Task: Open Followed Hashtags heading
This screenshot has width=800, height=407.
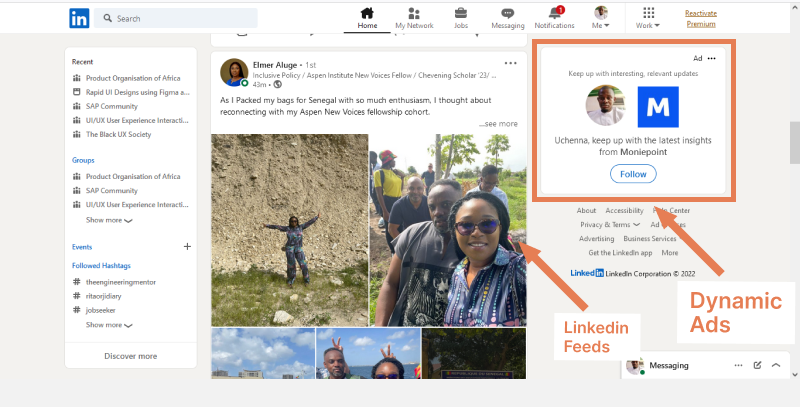Action: (101, 266)
